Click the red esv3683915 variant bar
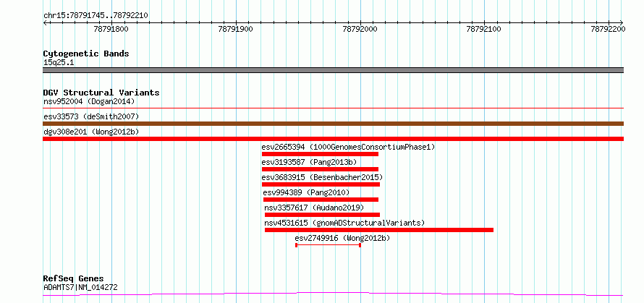This screenshot has height=303, width=644. pyautogui.click(x=321, y=184)
